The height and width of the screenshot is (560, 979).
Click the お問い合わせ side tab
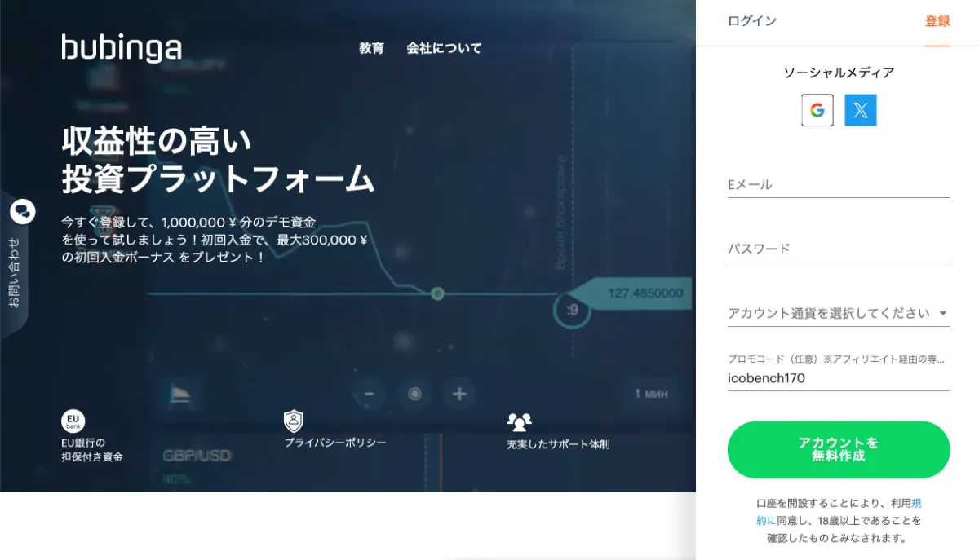[15, 272]
